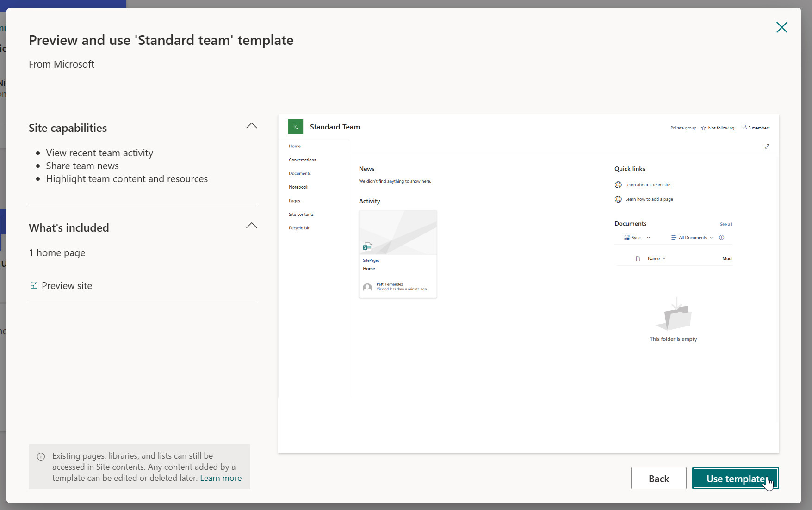
Task: Open the Preview site link
Action: coord(67,285)
